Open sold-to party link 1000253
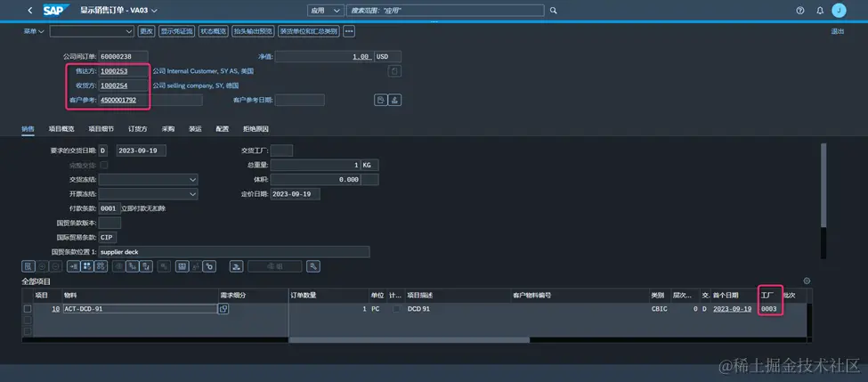The width and height of the screenshot is (868, 382). [114, 71]
